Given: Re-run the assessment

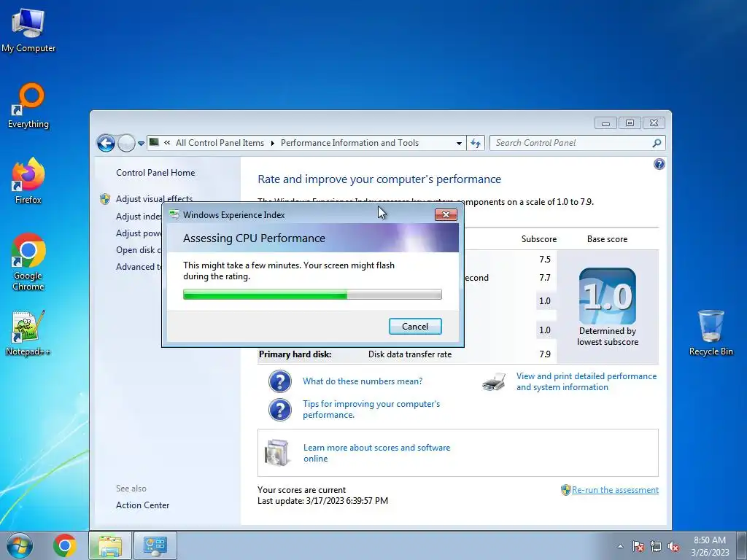Looking at the screenshot, I should 615,490.
